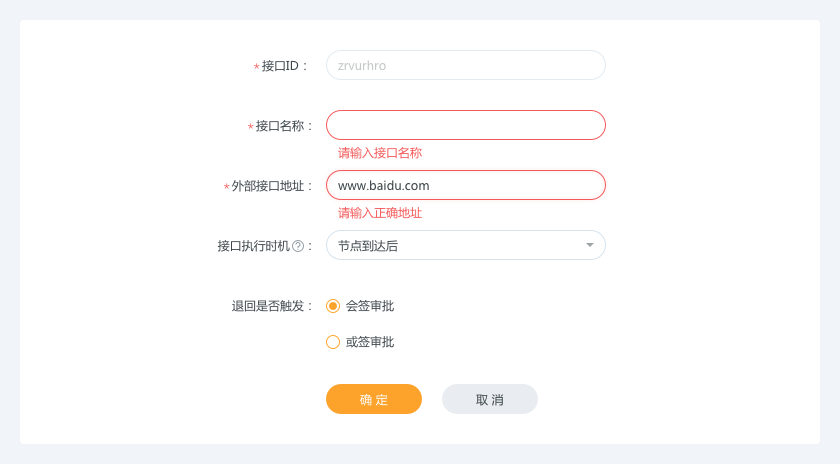Open the 节点到达后 dropdown
The width and height of the screenshot is (840, 464).
465,245
